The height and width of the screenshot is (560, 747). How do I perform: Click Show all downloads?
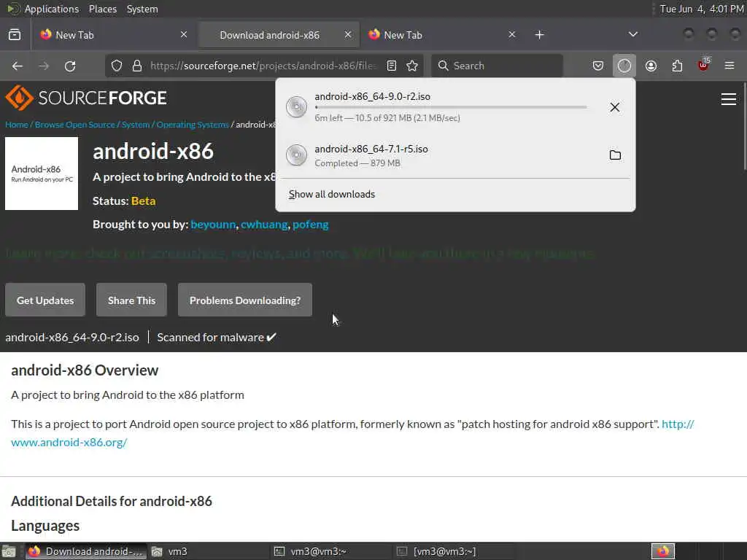pos(332,194)
